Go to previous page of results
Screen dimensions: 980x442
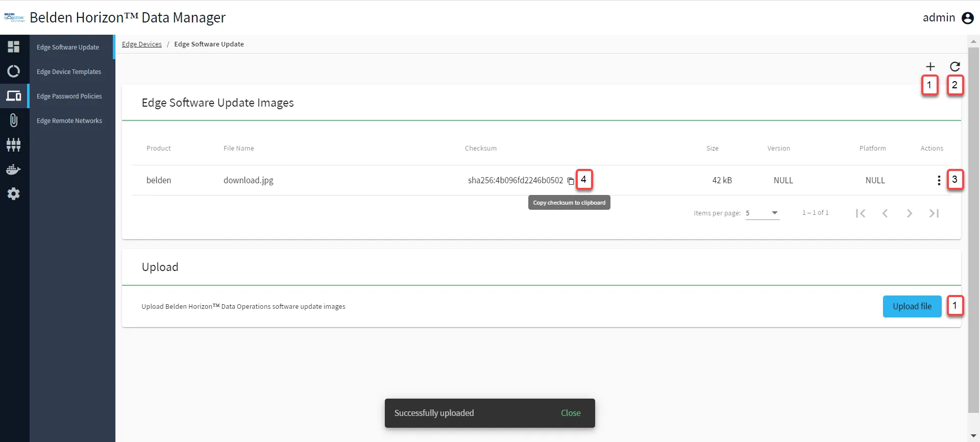[885, 213]
